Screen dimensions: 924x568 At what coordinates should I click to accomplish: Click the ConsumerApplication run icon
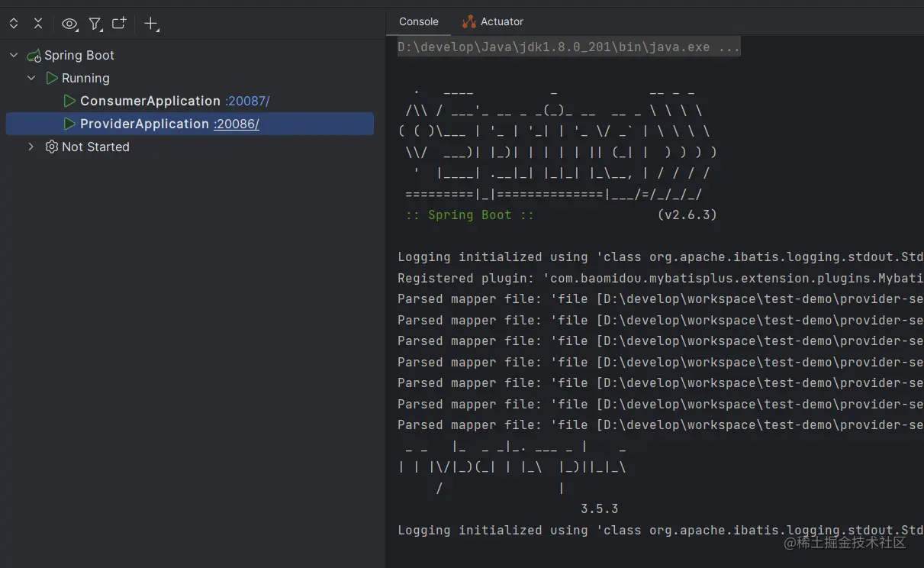[69, 101]
